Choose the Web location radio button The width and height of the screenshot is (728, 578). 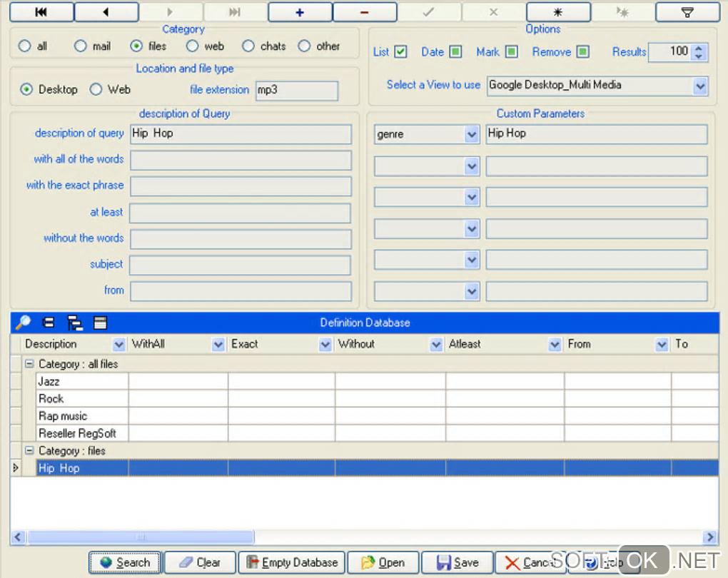(96, 90)
